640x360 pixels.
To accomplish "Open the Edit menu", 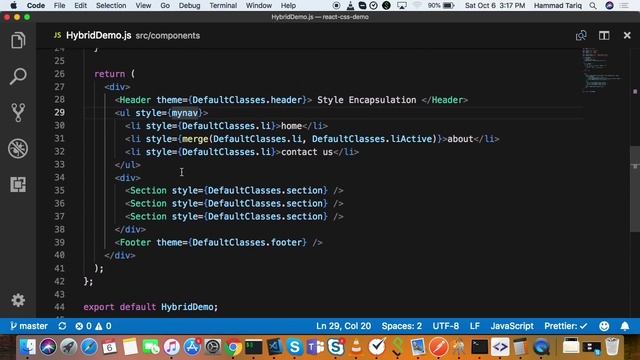I will coord(80,5).
